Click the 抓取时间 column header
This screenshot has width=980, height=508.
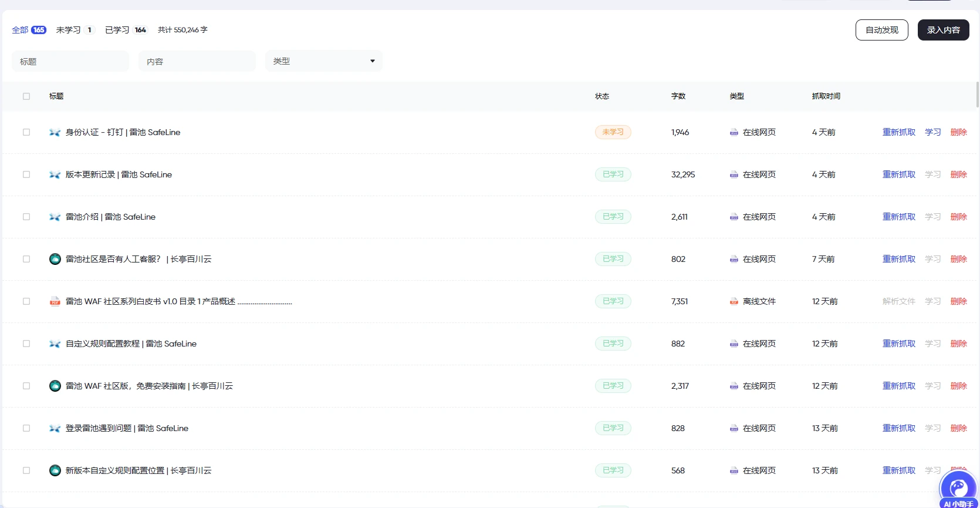coord(826,96)
